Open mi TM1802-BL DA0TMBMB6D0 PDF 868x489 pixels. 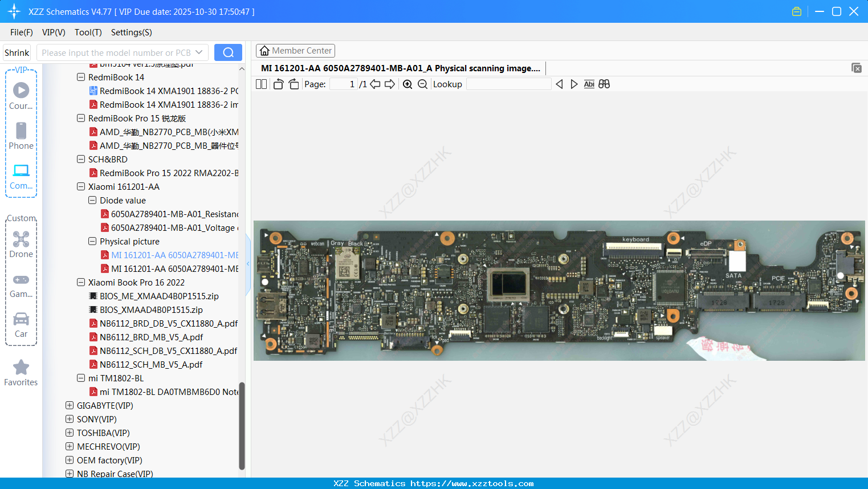point(164,392)
